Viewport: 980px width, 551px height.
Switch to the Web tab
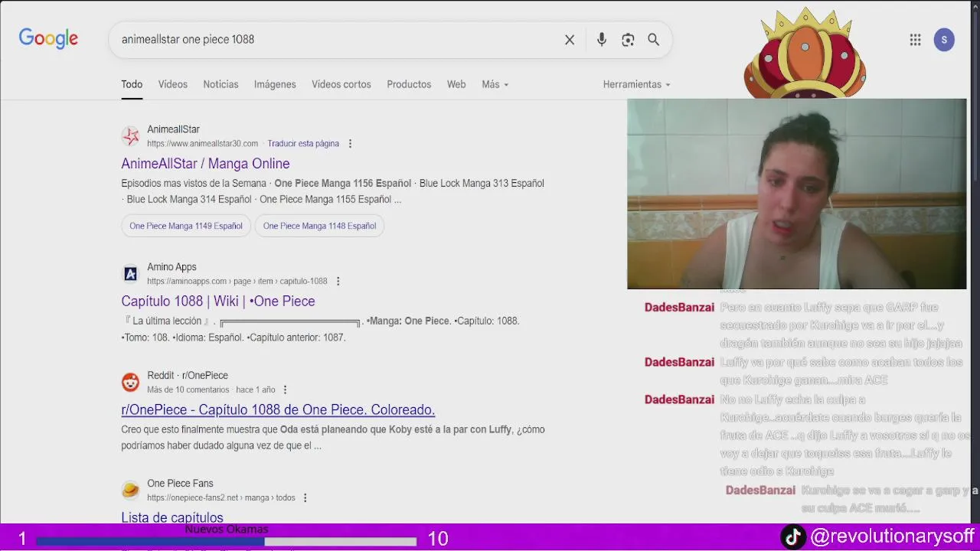(x=456, y=84)
